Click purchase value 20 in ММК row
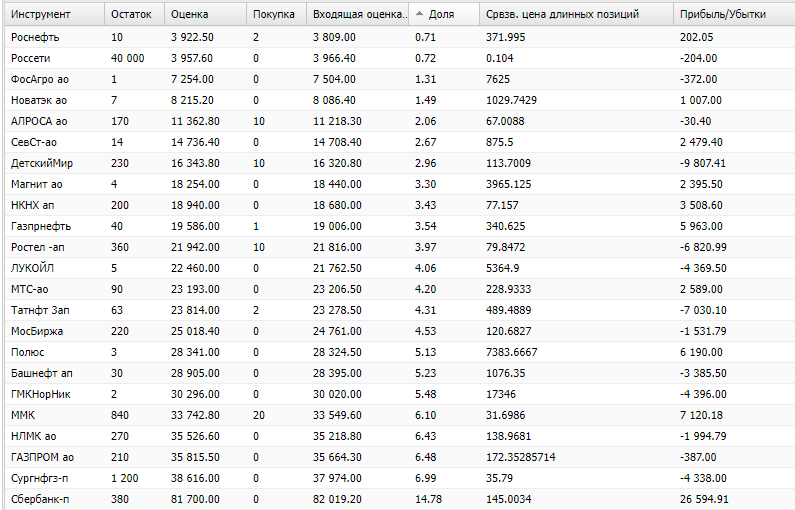 click(x=259, y=415)
